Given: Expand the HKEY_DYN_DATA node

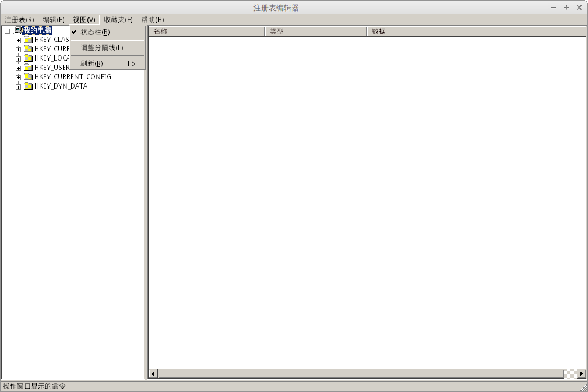Looking at the screenshot, I should pos(18,87).
